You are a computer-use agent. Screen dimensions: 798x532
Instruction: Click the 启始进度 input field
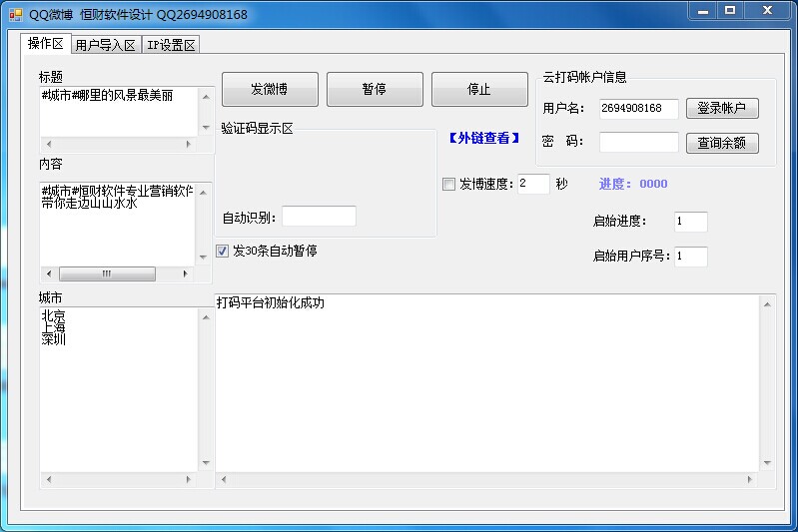(690, 222)
